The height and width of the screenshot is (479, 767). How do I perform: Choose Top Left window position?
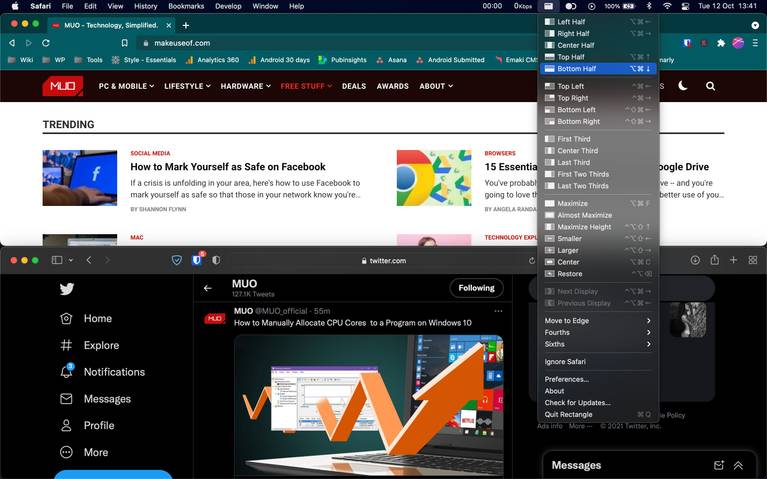tap(598, 86)
